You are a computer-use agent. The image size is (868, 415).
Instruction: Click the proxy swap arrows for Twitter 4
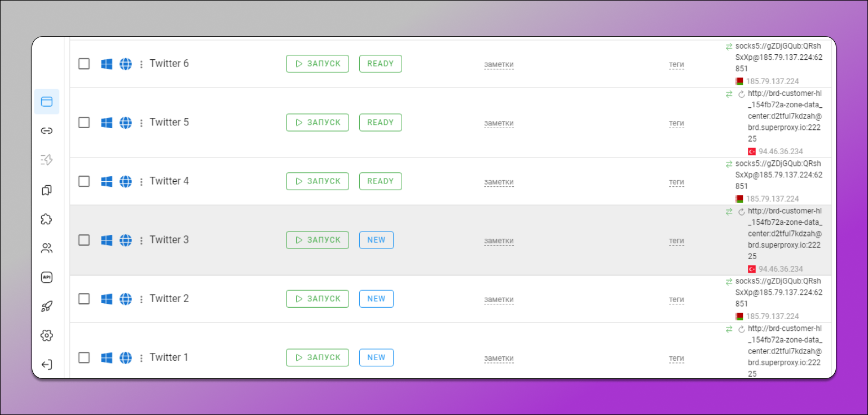click(729, 164)
